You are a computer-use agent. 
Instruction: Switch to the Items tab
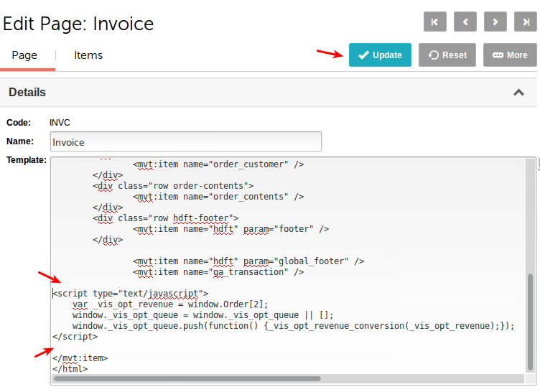(88, 55)
